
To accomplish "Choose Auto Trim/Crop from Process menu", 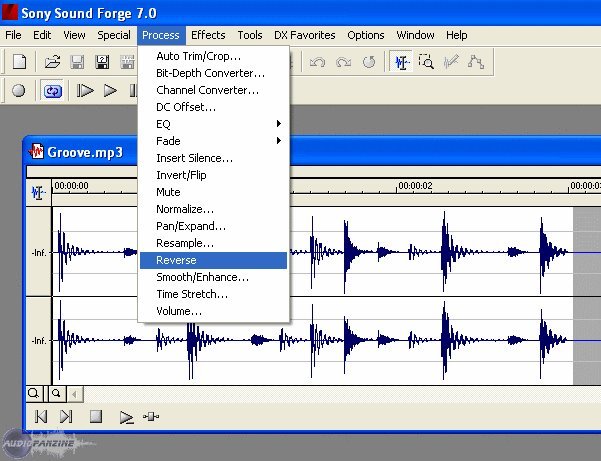I will 213,56.
